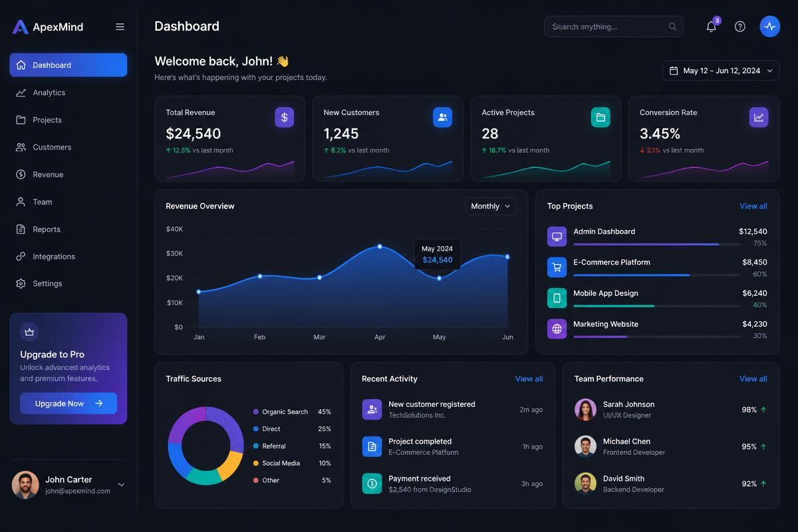Go to Analytics in the sidebar

68,92
